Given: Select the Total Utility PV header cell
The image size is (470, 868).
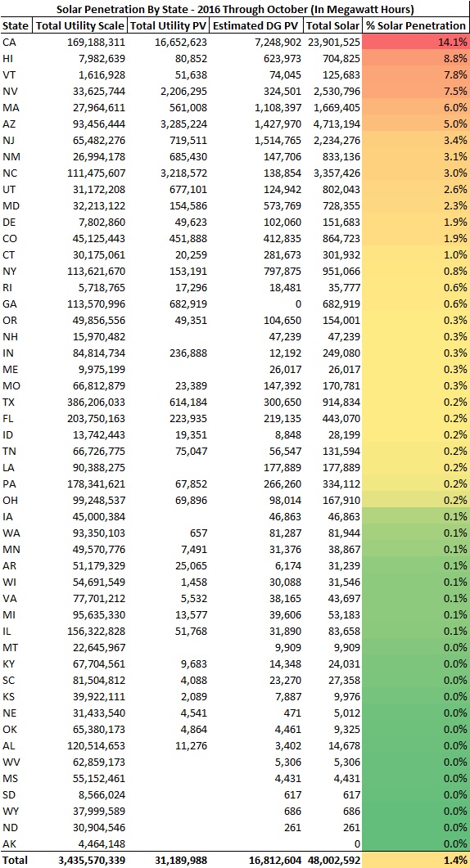Looking at the screenshot, I should click(168, 26).
